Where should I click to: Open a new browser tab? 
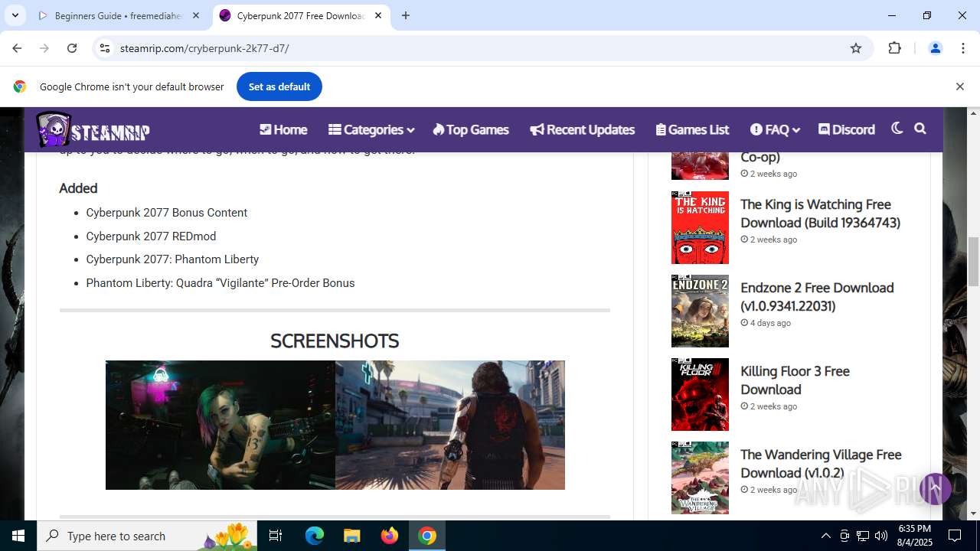(x=406, y=15)
